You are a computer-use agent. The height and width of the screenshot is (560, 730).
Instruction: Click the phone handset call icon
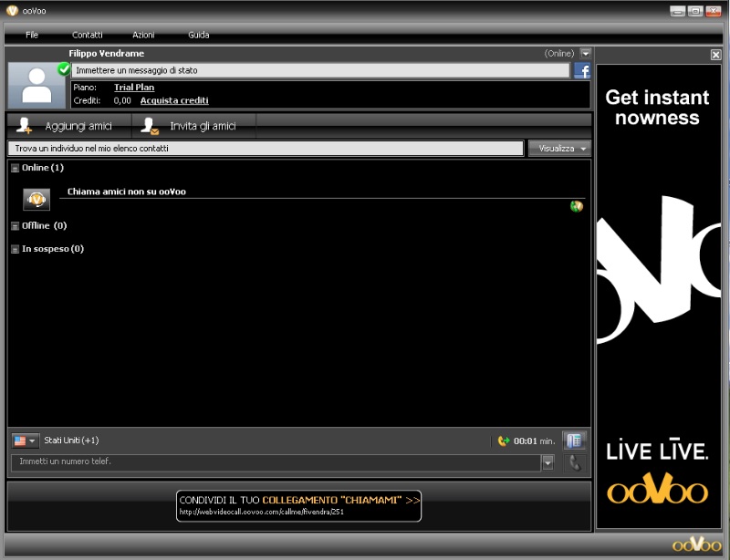tap(574, 462)
